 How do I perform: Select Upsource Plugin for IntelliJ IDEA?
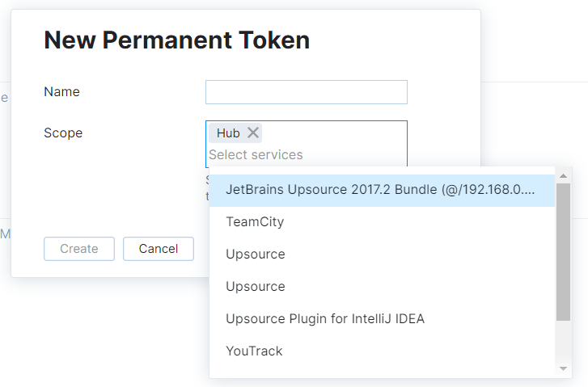click(x=325, y=318)
